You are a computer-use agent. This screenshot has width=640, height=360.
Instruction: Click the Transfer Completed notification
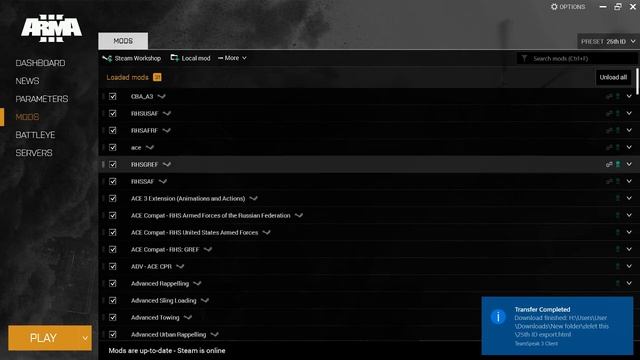coord(557,326)
